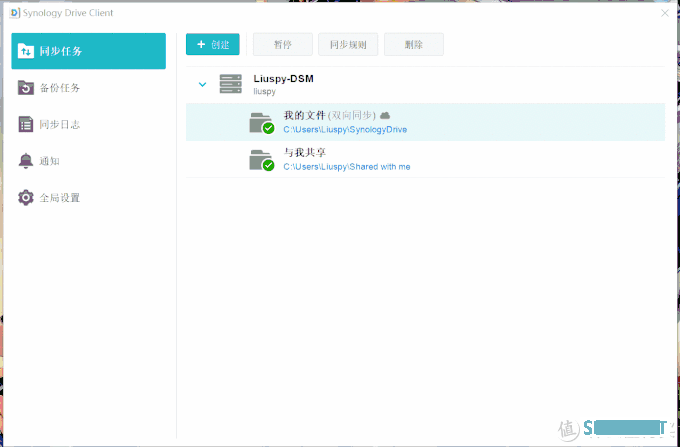680x447 pixels.
Task: Click the backup tasks folder icon
Action: pos(26,88)
